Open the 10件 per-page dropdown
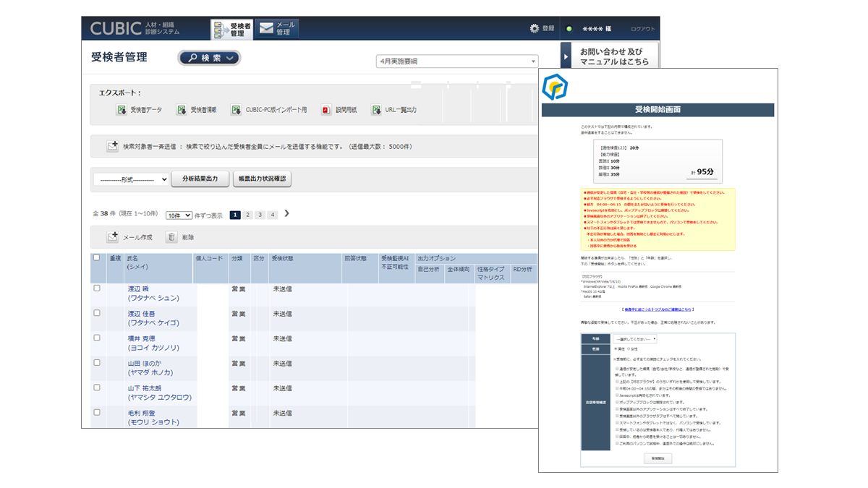 (179, 215)
